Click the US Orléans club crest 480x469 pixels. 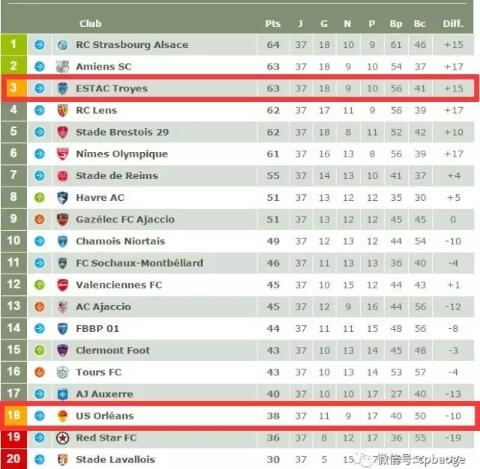pyautogui.click(x=62, y=416)
